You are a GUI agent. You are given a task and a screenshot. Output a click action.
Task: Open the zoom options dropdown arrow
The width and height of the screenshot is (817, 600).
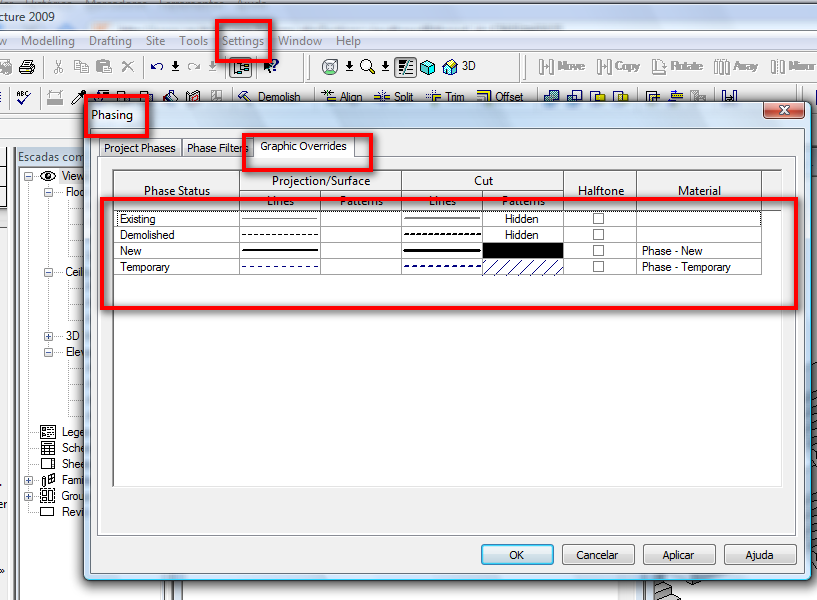click(x=386, y=67)
